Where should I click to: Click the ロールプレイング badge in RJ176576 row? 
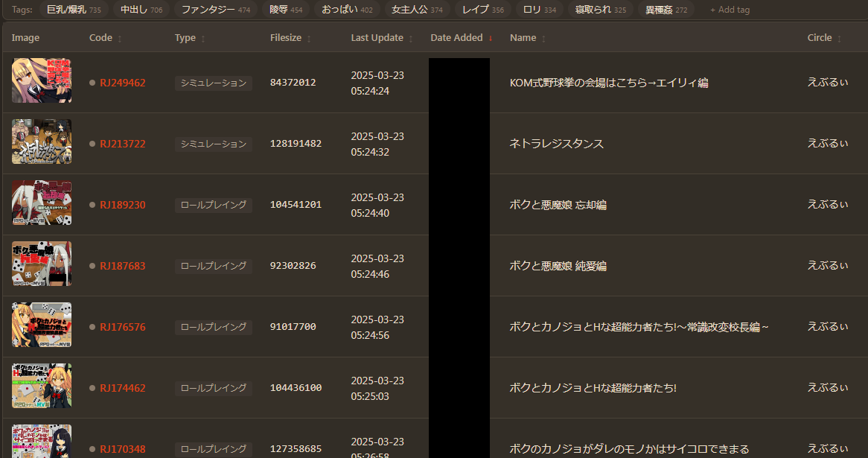click(214, 327)
